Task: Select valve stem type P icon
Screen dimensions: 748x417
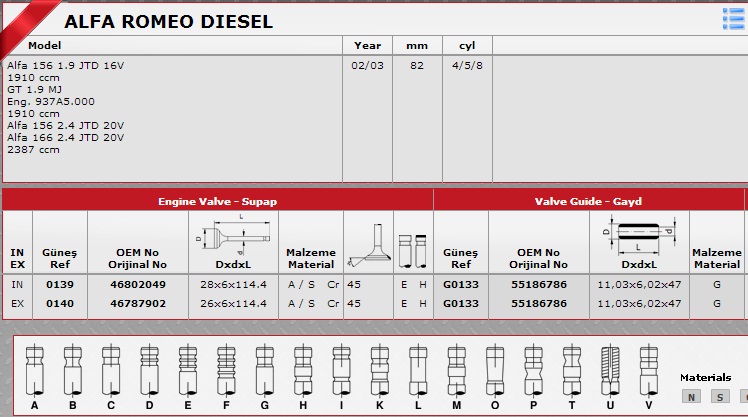Action: [533, 371]
